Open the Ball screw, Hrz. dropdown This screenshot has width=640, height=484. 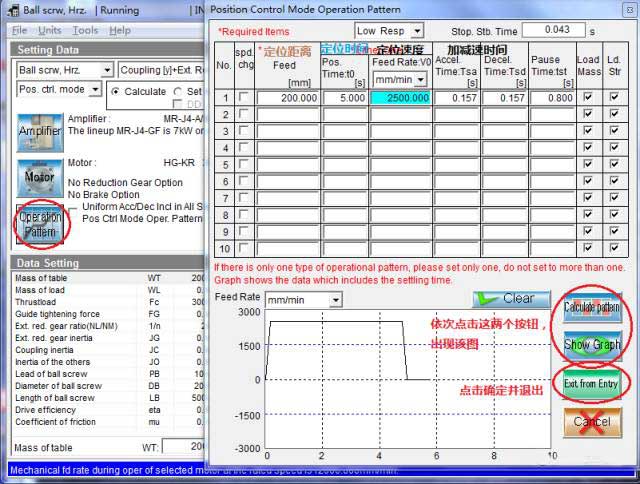tap(65, 70)
